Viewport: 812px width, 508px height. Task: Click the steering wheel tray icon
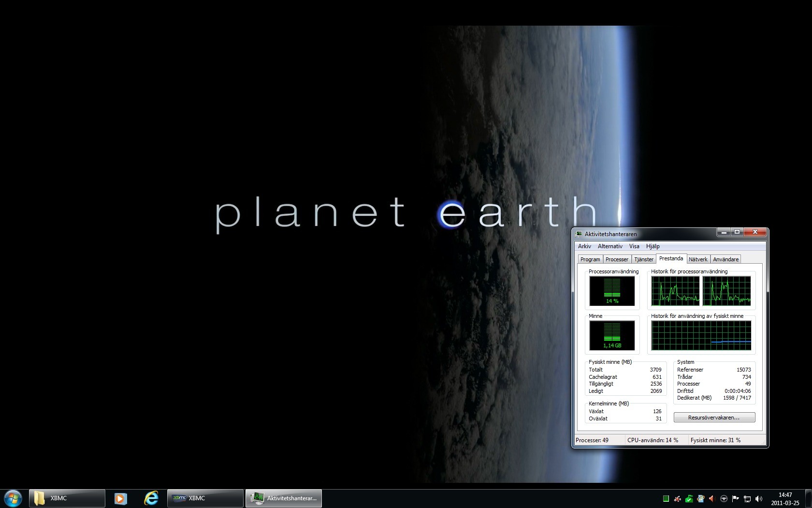point(724,499)
